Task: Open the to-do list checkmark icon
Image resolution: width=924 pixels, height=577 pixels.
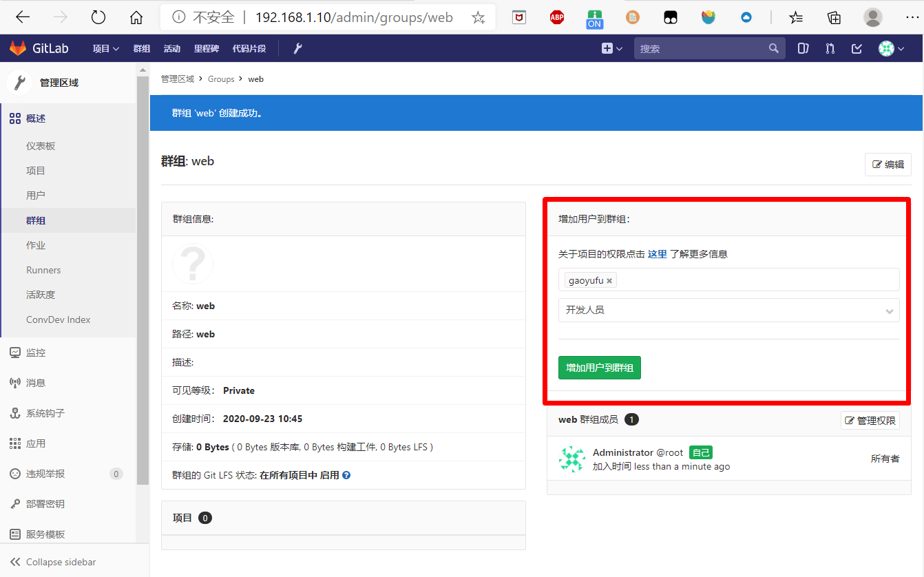Action: coord(857,48)
